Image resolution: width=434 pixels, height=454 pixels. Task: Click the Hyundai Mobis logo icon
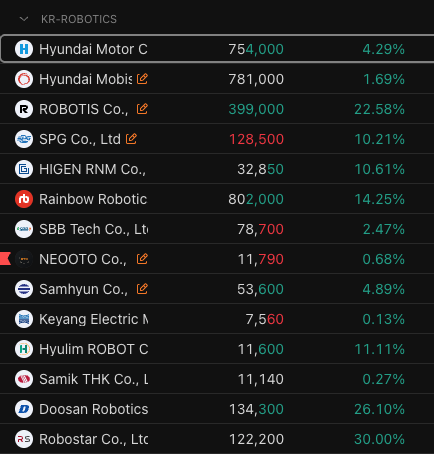[x=24, y=79]
